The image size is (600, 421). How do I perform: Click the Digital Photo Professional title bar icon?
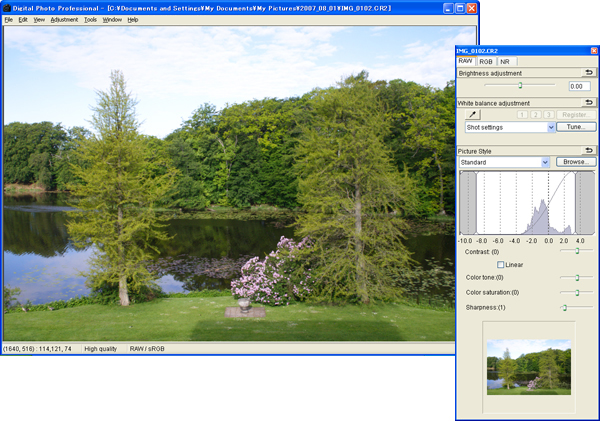click(7, 7)
